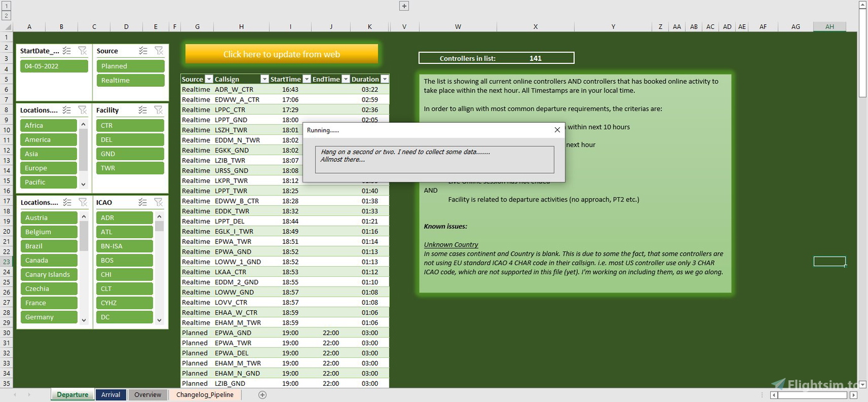Clear the filter on the Source slicer
868x402 pixels.
click(x=159, y=50)
